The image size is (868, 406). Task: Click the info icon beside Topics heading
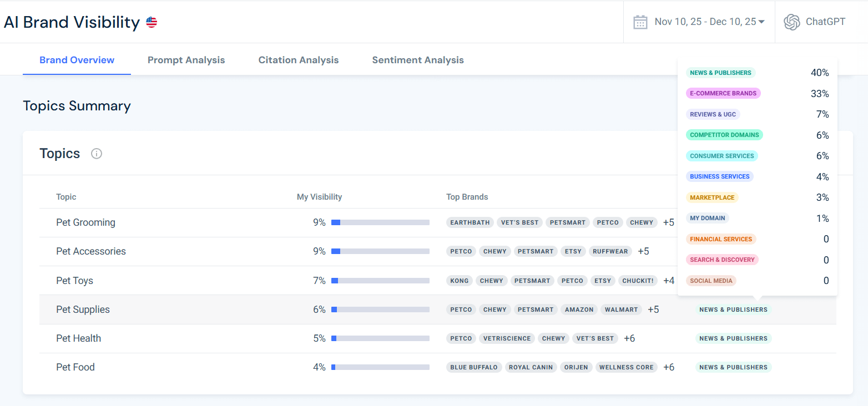(96, 154)
